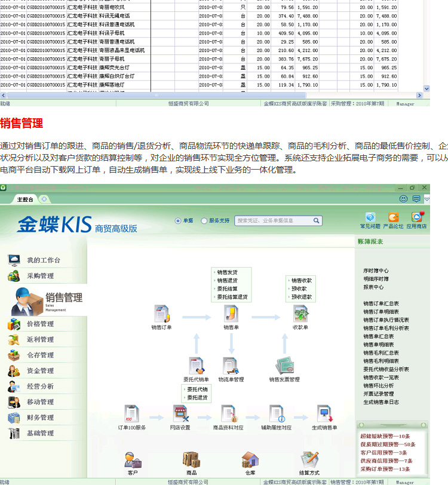
Task: Open 经营分析 module in sidebar
Action: [41, 386]
